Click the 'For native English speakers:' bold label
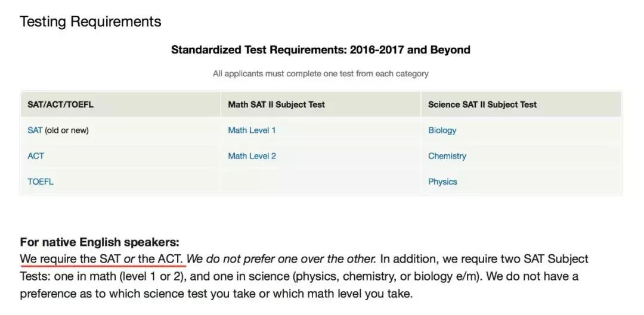The image size is (644, 315). point(100,242)
